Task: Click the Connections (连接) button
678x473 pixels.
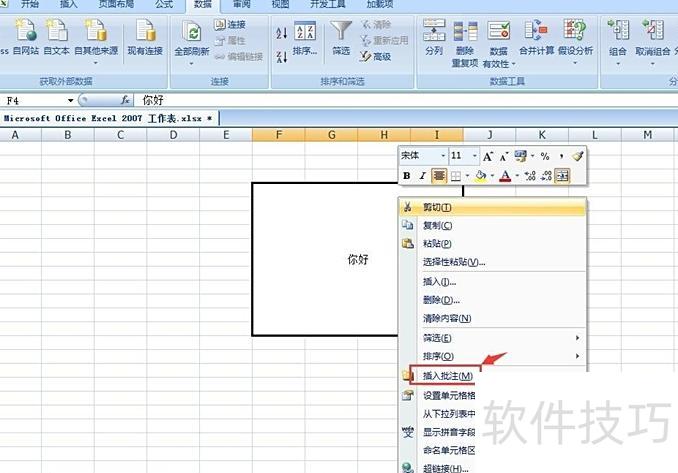Action: [230, 25]
